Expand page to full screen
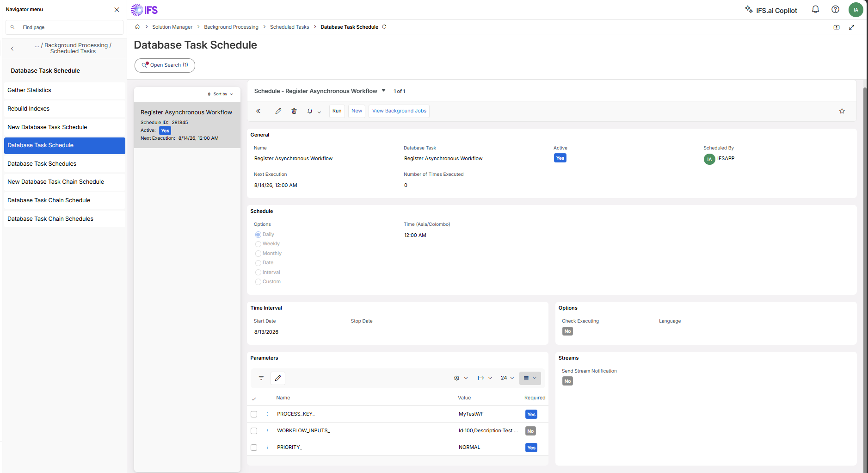 [851, 27]
